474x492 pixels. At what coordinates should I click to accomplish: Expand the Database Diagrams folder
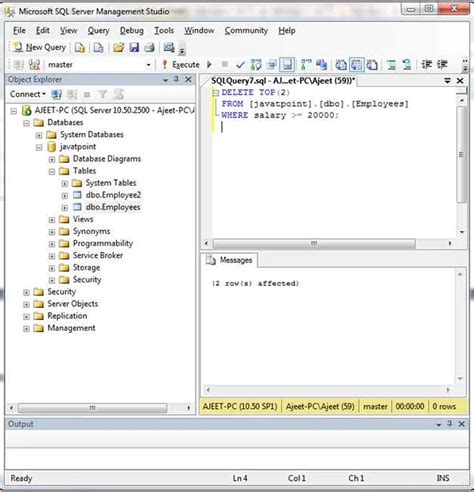click(52, 159)
